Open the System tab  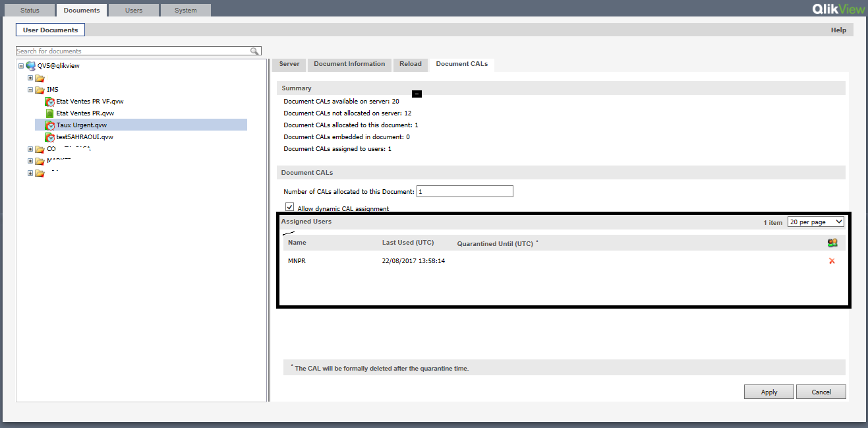(186, 11)
